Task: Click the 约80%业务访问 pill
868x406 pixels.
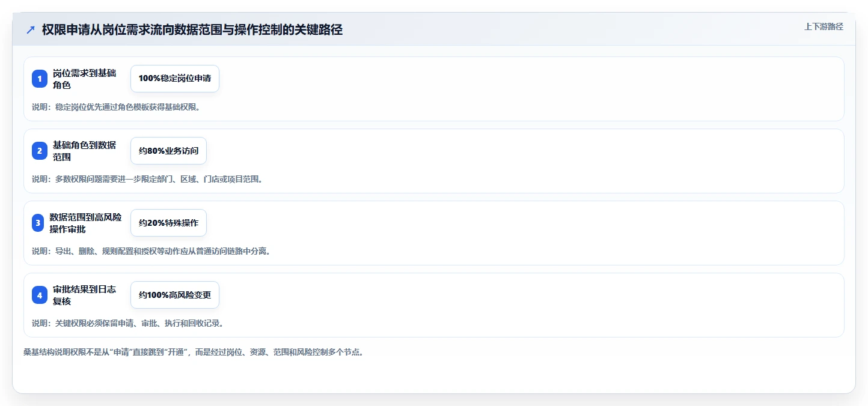Action: (168, 151)
